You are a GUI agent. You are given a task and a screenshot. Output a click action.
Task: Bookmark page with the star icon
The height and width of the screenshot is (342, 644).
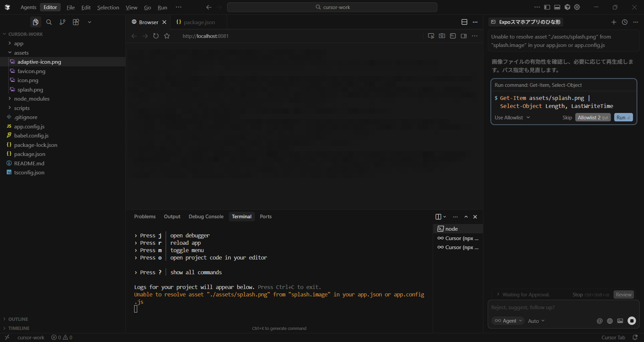(x=167, y=36)
